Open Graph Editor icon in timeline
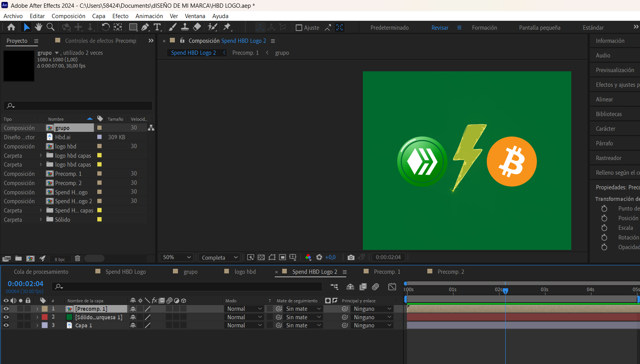The width and height of the screenshot is (640, 364). [x=392, y=286]
